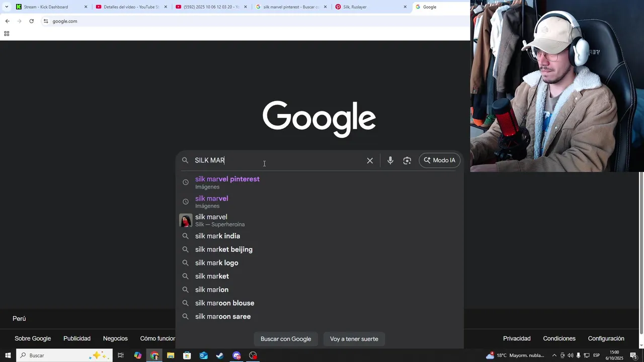The image size is (644, 362).
Task: Close the Silk, Ruslayer tab
Action: (405, 7)
